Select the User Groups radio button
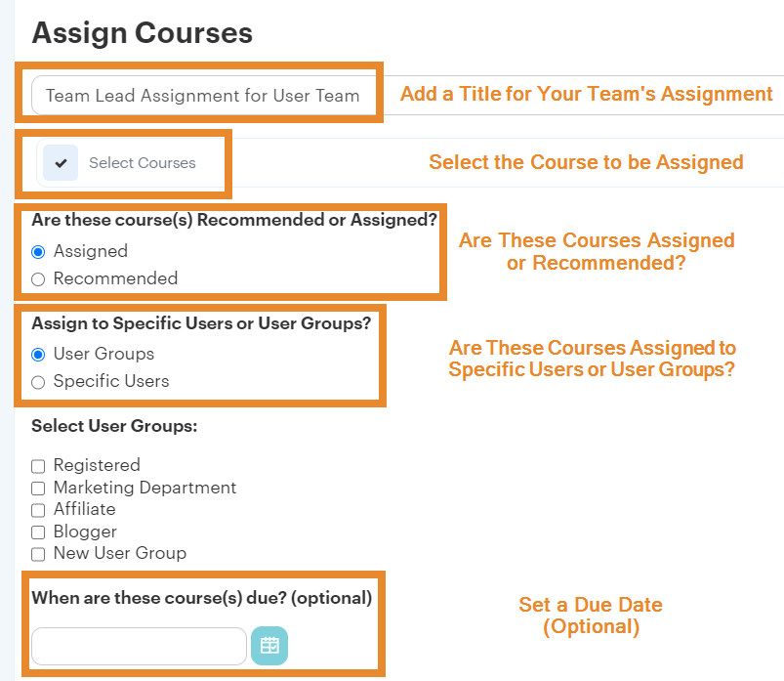The width and height of the screenshot is (784, 681). click(x=39, y=355)
